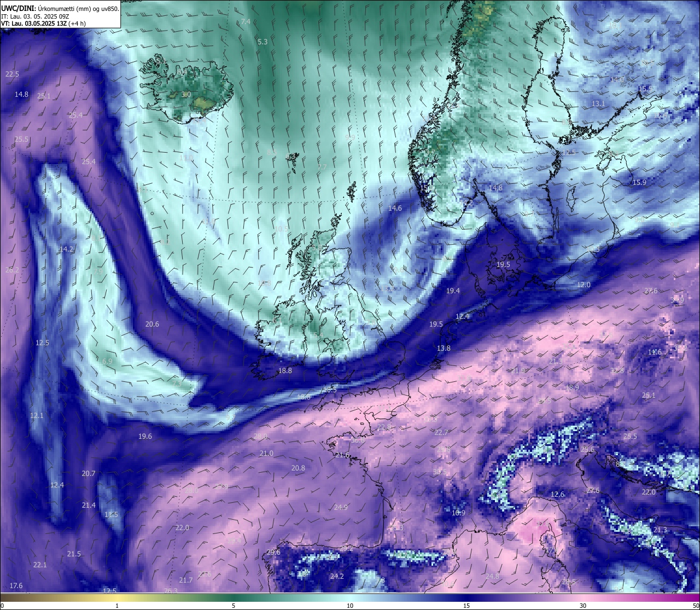The image size is (700, 610).
Task: Click the color scale tick labeled 1
Action: tap(117, 606)
